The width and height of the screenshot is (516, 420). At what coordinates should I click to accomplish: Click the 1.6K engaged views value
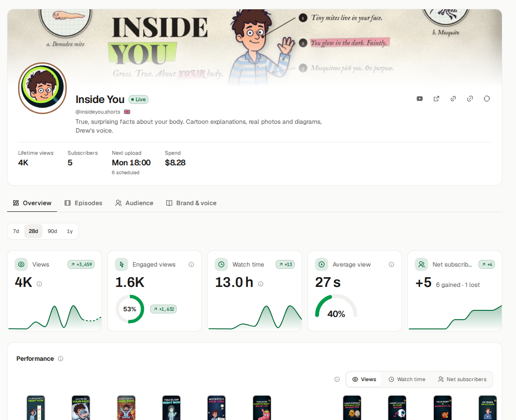click(x=129, y=283)
